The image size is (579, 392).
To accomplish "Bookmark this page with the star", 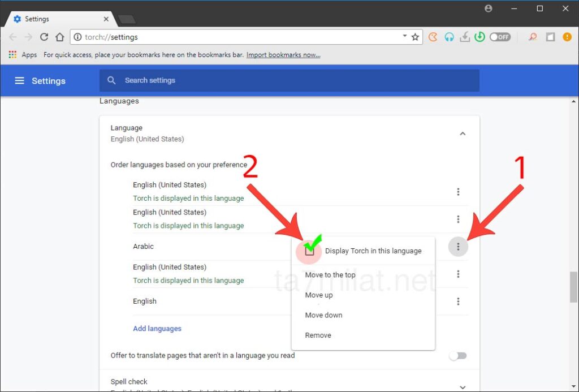I will click(416, 37).
